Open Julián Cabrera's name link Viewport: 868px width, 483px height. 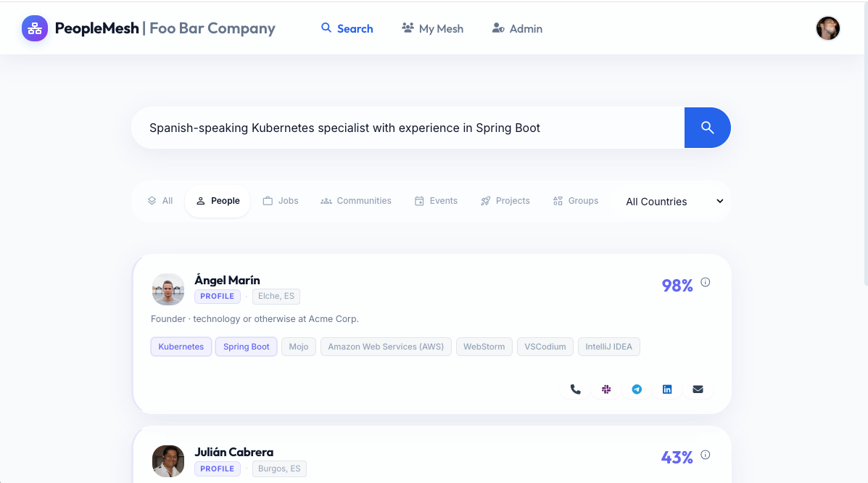233,453
